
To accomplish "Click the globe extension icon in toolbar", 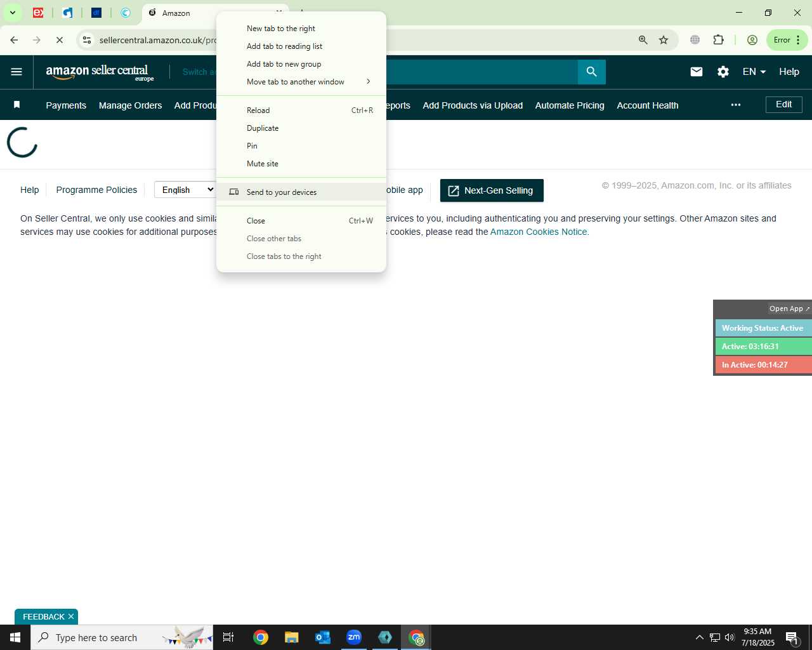I will (695, 40).
